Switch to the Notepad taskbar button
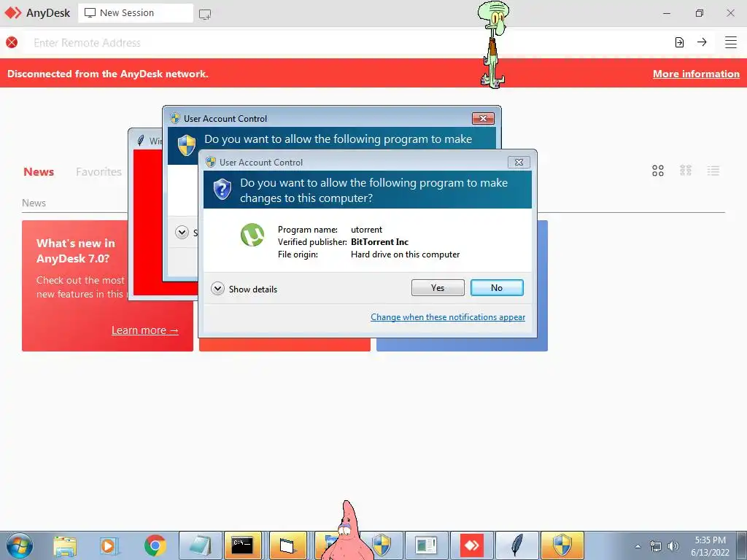 pos(201,545)
